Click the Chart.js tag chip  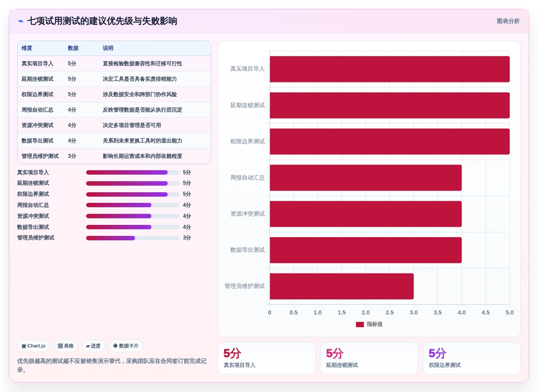point(34,346)
